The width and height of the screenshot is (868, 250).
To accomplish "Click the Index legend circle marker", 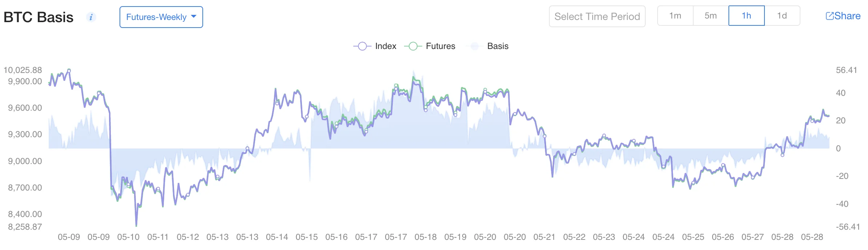I will pos(362,46).
